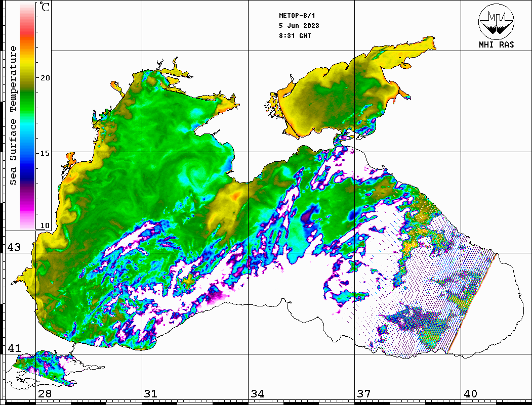The height and width of the screenshot is (405, 532).
Task: Click the temperature color bar legend
Action: 27,117
